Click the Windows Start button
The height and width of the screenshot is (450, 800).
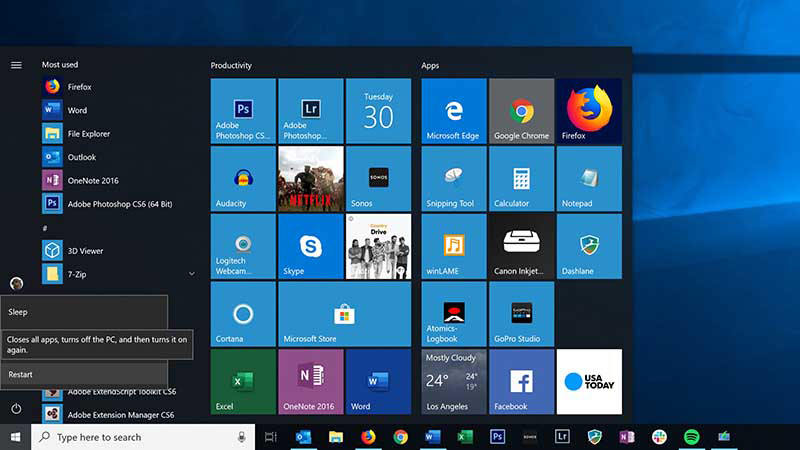click(15, 437)
